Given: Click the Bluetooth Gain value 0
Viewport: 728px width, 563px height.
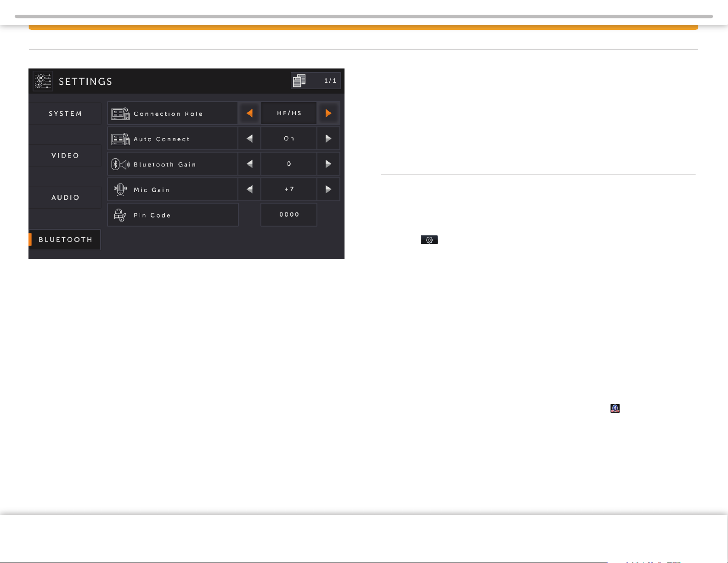Looking at the screenshot, I should click(x=289, y=164).
